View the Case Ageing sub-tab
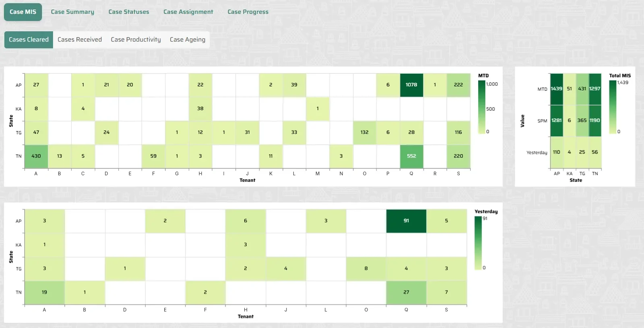Viewport: 644px width, 328px height. (188, 39)
